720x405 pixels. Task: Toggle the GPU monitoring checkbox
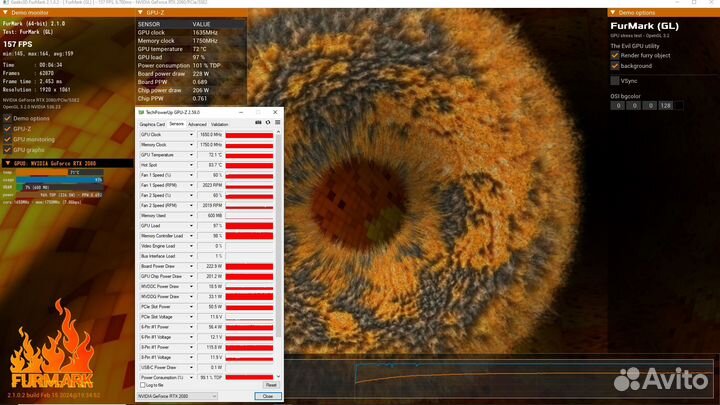[x=7, y=139]
